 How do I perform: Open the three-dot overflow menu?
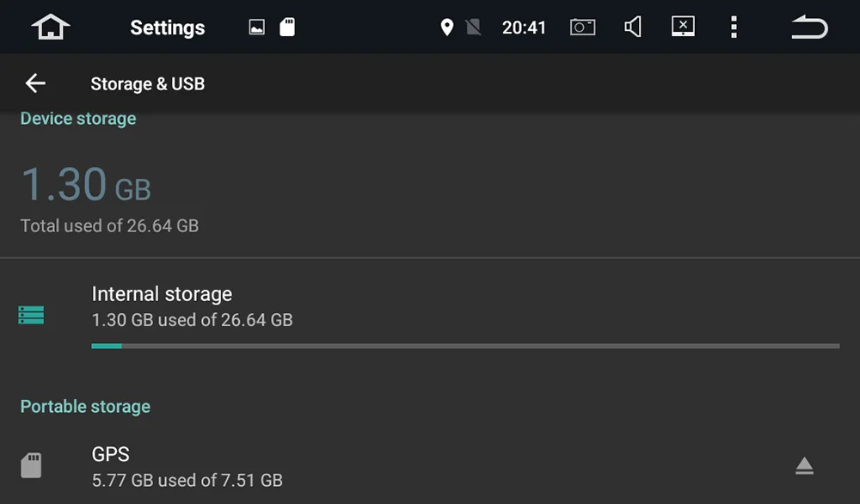734,27
